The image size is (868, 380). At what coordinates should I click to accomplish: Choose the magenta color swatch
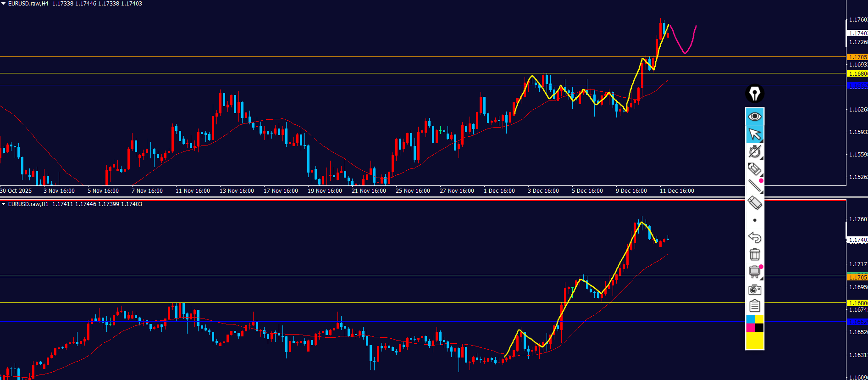750,328
